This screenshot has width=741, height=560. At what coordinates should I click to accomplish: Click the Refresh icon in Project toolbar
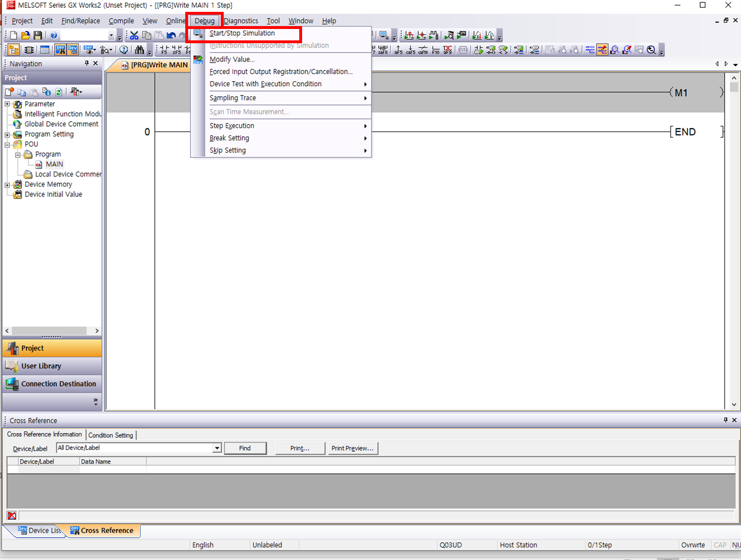(x=59, y=92)
